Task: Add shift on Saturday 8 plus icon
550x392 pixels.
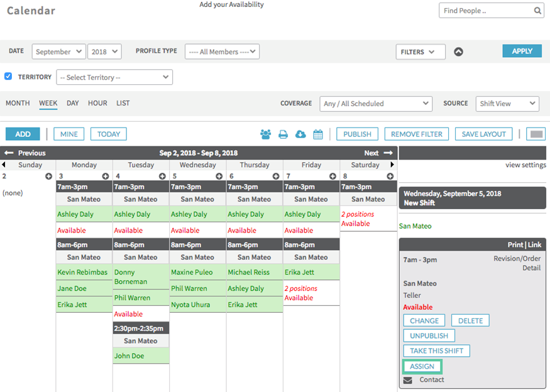Action: 390,176
